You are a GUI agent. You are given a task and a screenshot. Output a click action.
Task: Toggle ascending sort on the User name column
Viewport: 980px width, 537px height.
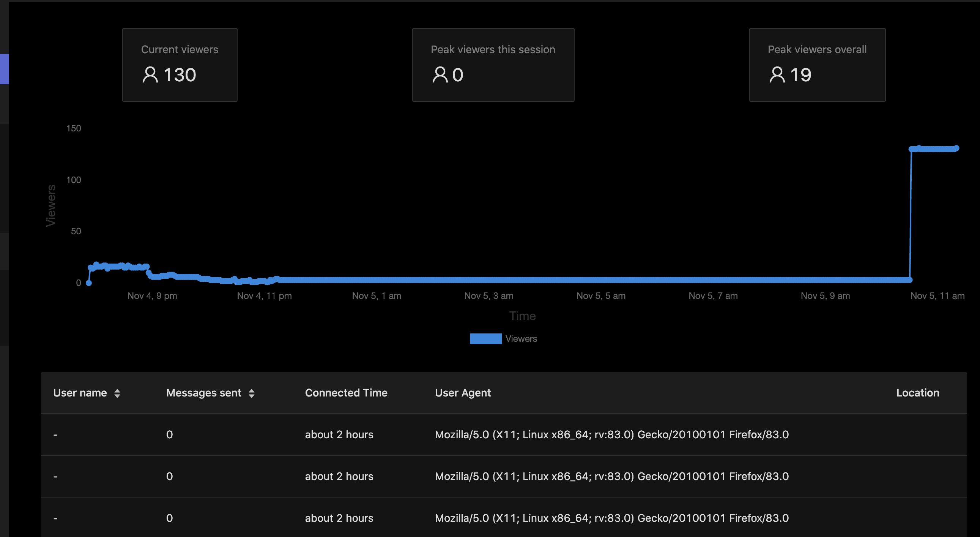tap(117, 393)
